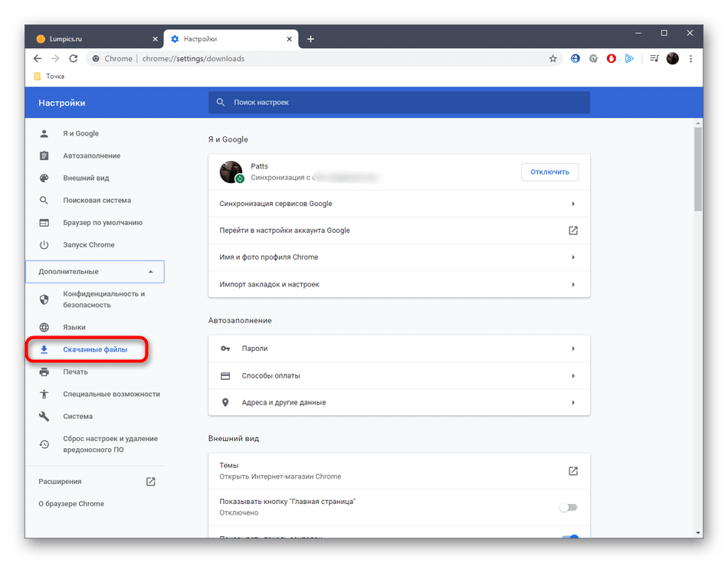Screen dimensions: 728x563
Task: Switch to the Lumpics.ru tab
Action: (x=93, y=39)
